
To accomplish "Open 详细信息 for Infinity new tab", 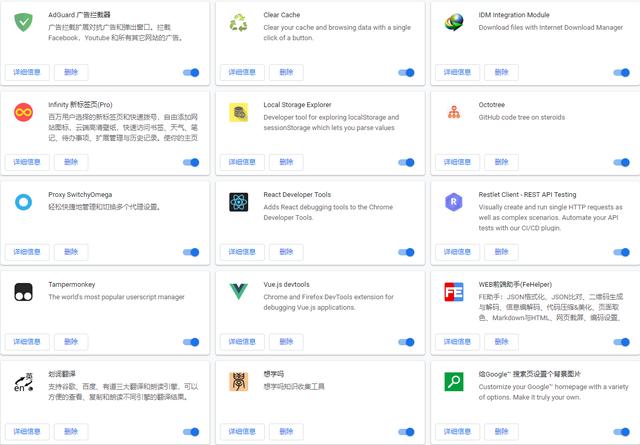I will 27,162.
